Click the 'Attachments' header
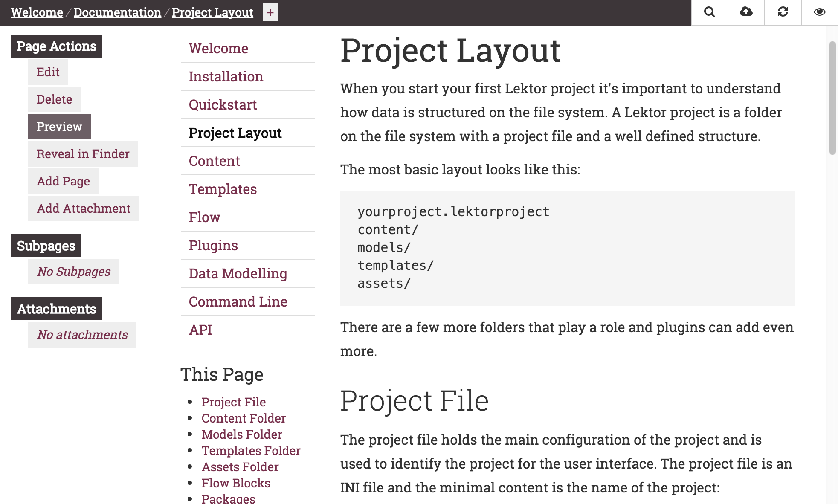Viewport: 838px width, 504px height. 57,309
